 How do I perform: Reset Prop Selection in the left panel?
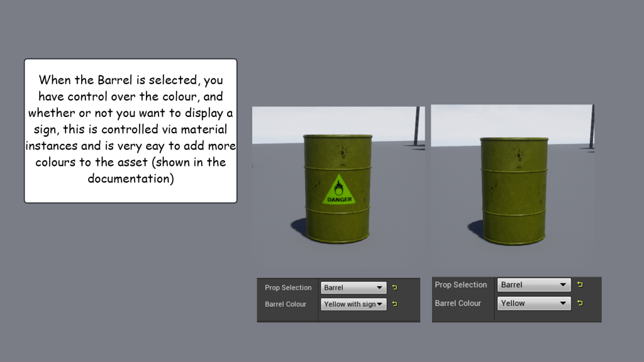point(395,287)
